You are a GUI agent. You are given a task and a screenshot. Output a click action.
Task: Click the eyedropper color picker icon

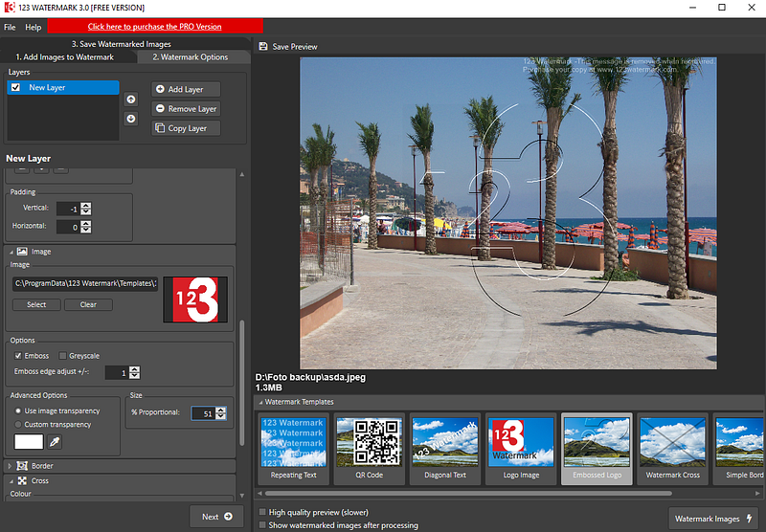point(55,442)
